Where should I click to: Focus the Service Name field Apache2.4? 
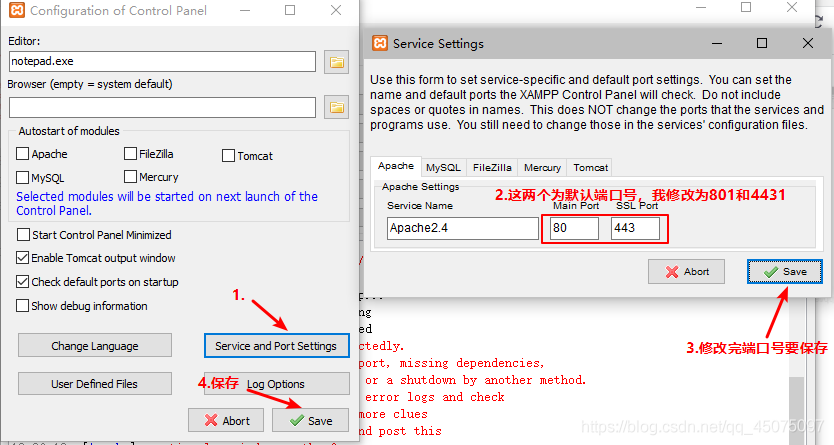463,228
